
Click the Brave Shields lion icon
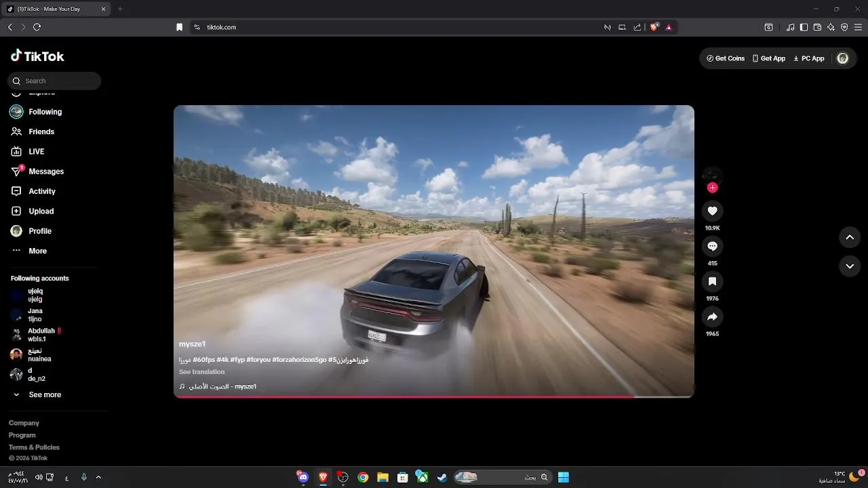654,27
